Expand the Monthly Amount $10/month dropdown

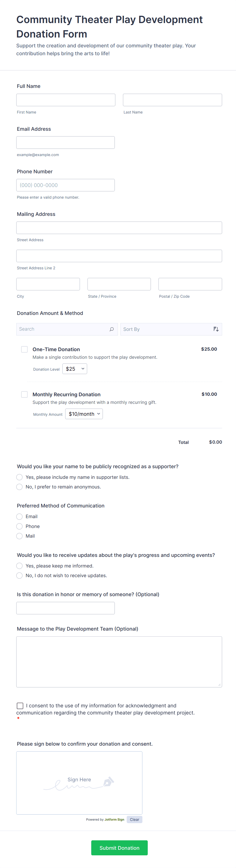[x=84, y=414]
